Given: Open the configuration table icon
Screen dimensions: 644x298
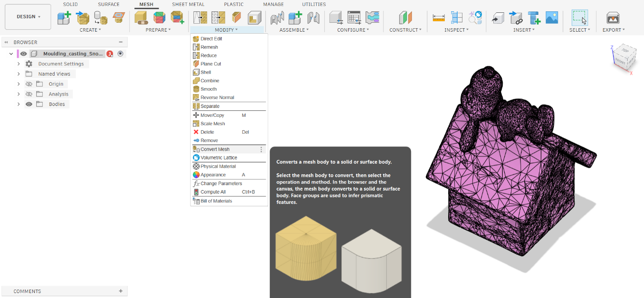Looking at the screenshot, I should coord(354,18).
